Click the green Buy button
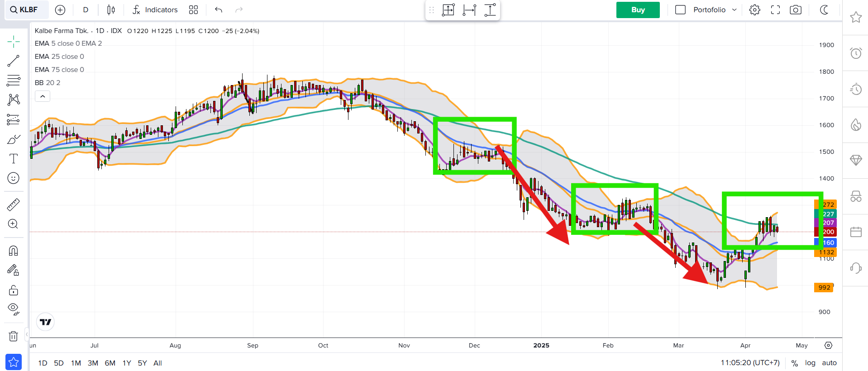The height and width of the screenshot is (371, 868). click(x=638, y=10)
